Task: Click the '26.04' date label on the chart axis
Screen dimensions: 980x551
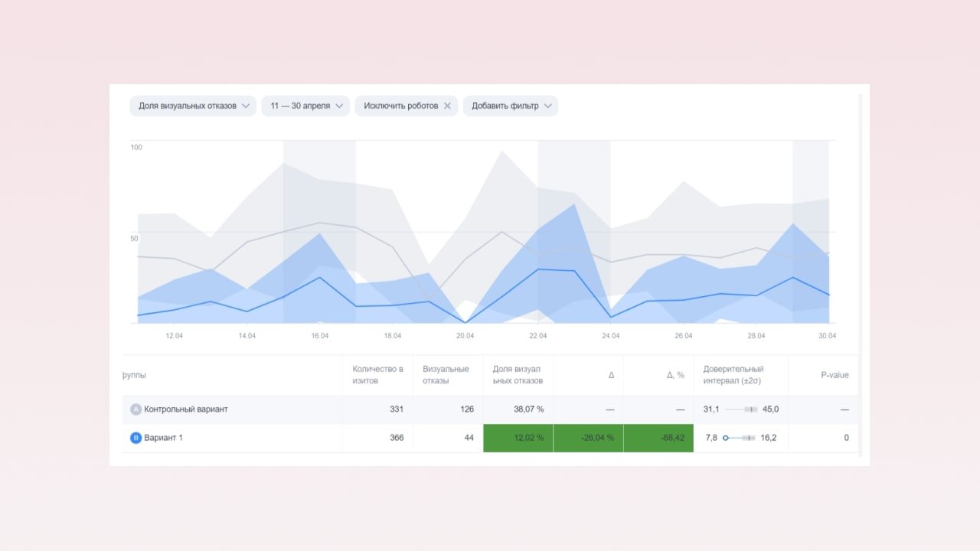Action: 683,336
